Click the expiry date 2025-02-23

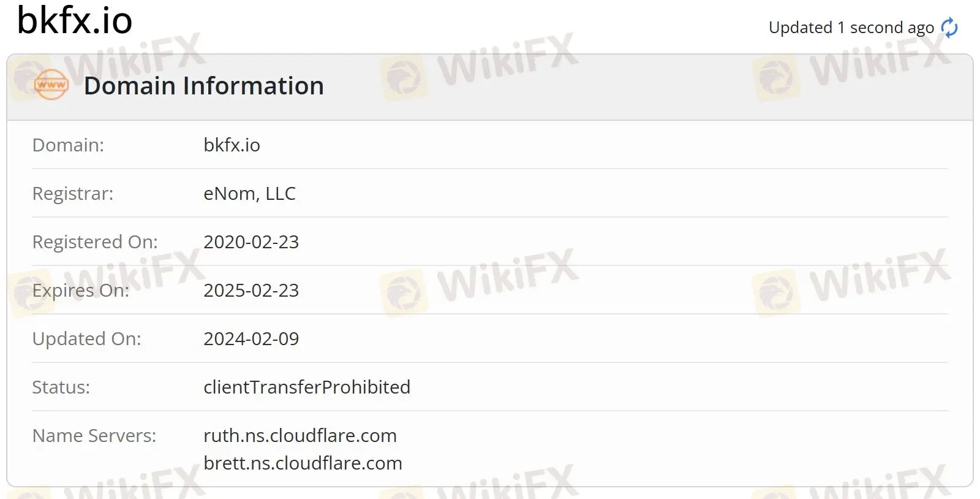point(251,291)
